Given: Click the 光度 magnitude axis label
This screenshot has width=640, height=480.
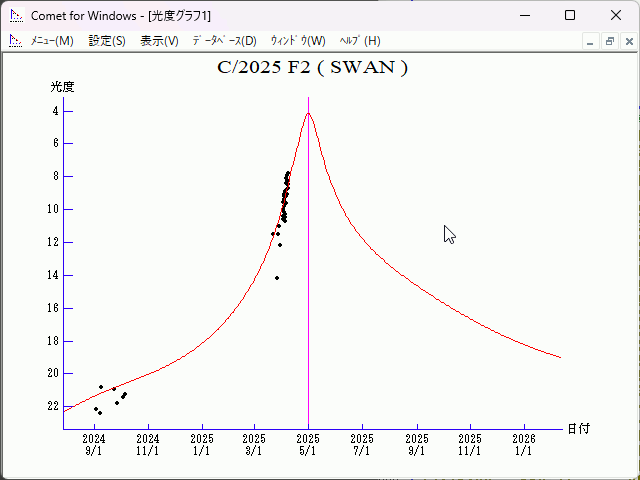Looking at the screenshot, I should pos(63,87).
